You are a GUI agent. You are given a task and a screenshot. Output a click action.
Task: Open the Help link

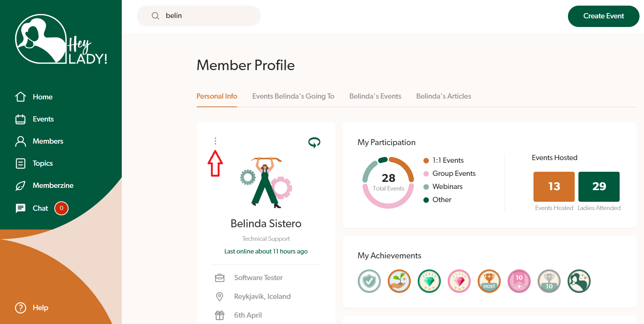[x=40, y=307]
